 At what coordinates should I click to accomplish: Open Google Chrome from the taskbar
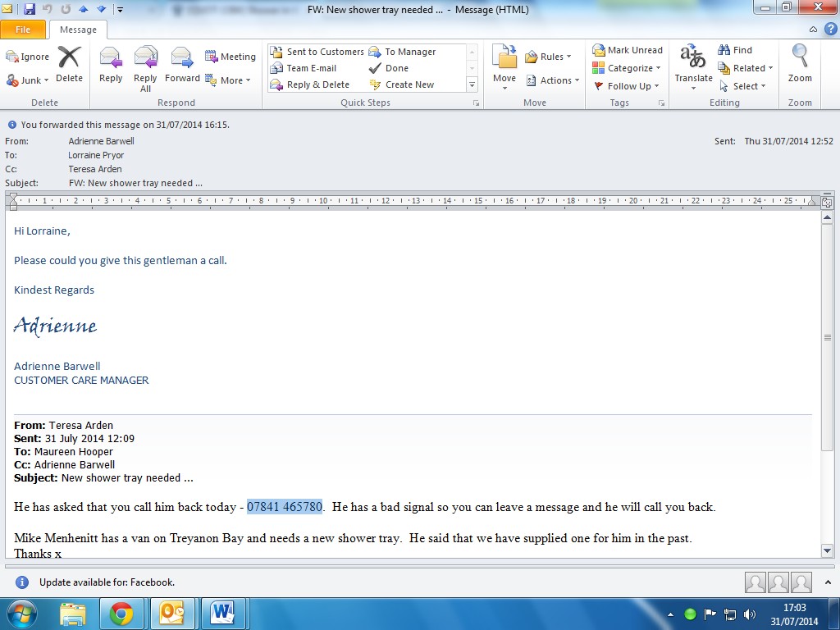121,614
